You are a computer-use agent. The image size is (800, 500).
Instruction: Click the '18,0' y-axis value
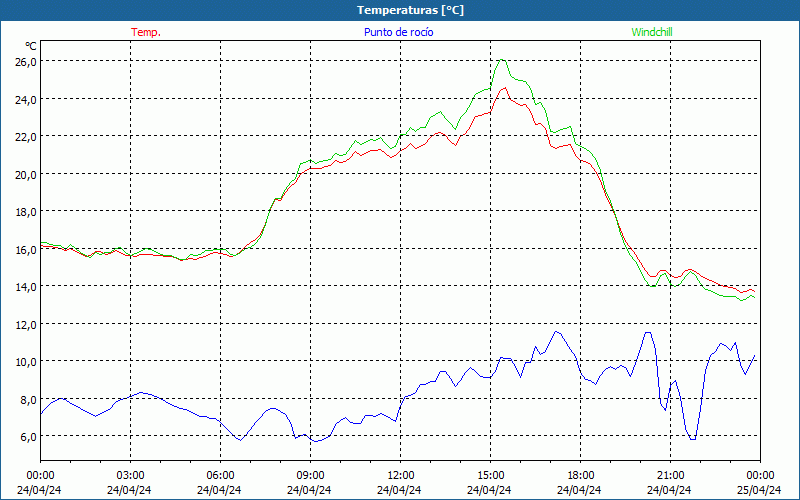pyautogui.click(x=26, y=212)
